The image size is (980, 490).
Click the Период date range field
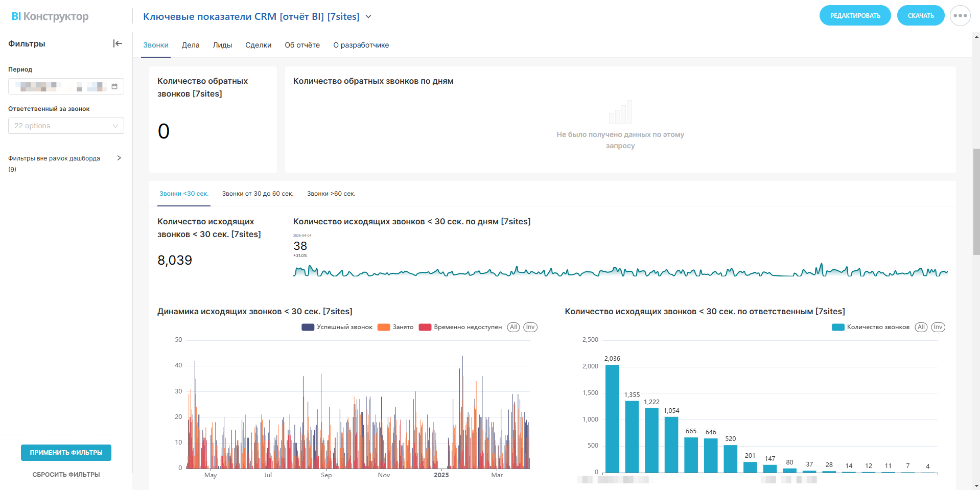pyautogui.click(x=61, y=86)
